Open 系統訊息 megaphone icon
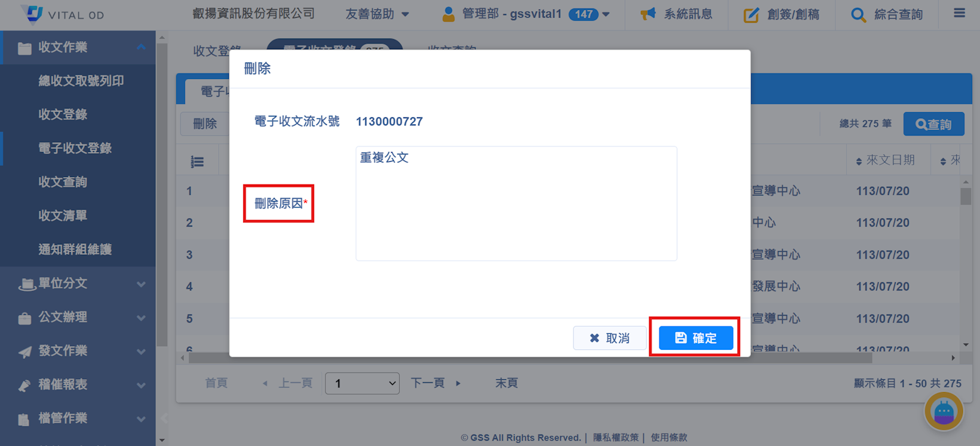This screenshot has height=446, width=980. pos(648,14)
